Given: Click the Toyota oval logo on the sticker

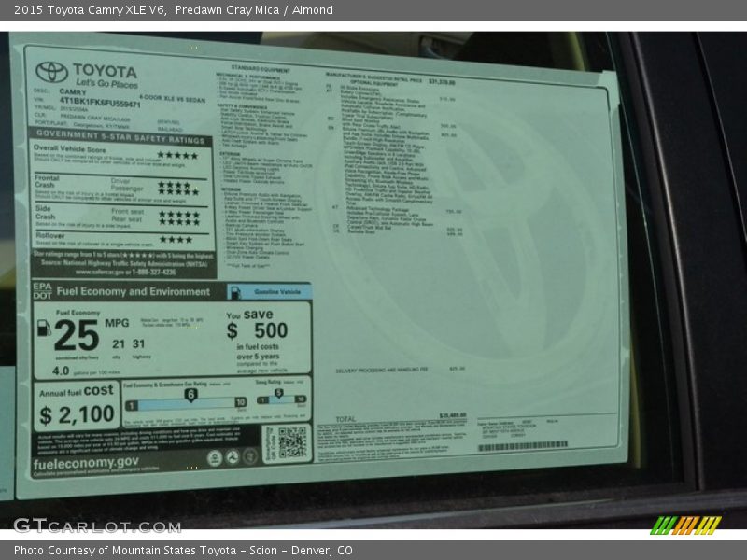Looking at the screenshot, I should [52, 72].
